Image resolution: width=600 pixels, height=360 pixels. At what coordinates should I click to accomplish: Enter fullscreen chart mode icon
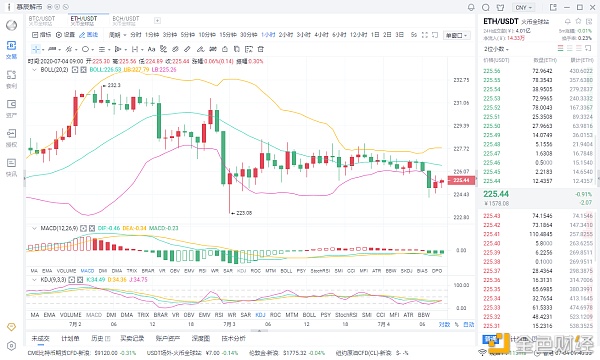click(425, 35)
